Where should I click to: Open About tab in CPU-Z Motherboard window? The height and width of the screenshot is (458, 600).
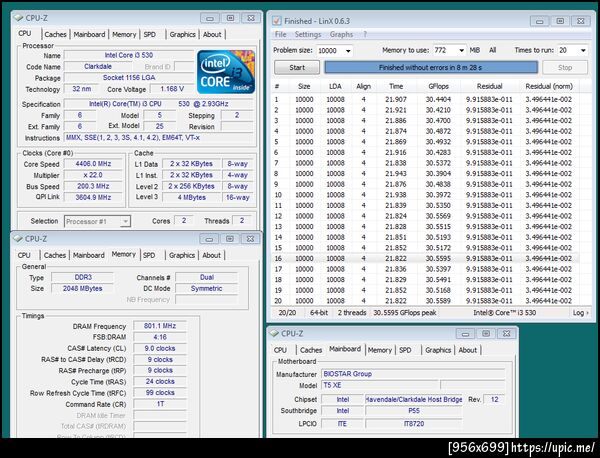tap(468, 350)
